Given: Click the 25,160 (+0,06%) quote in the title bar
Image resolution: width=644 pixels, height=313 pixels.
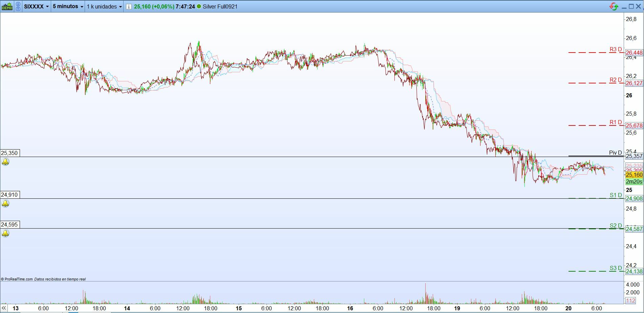Looking at the screenshot, I should pyautogui.click(x=154, y=6).
